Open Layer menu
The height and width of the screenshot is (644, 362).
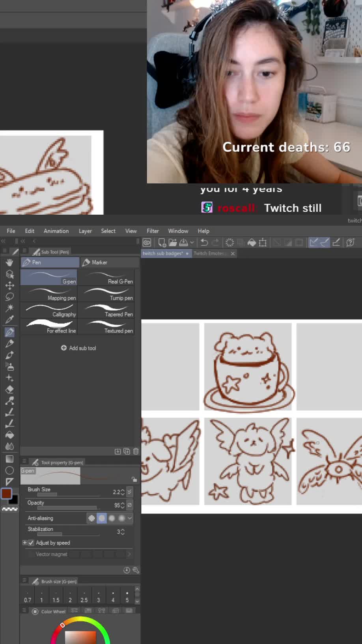point(85,231)
